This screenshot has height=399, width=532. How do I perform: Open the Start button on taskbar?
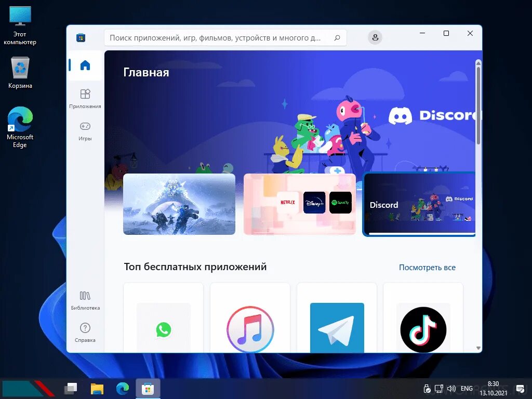28,389
